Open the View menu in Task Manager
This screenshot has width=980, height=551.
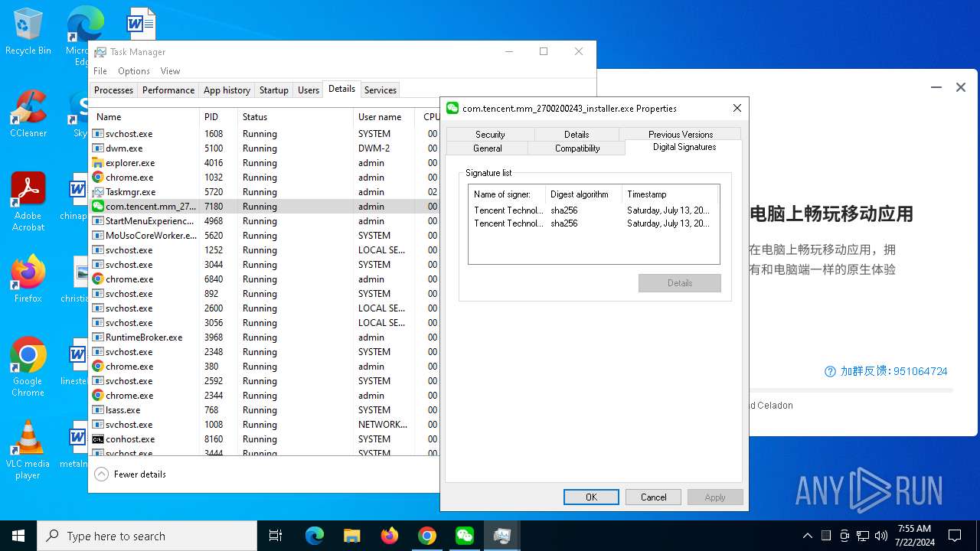[170, 70]
